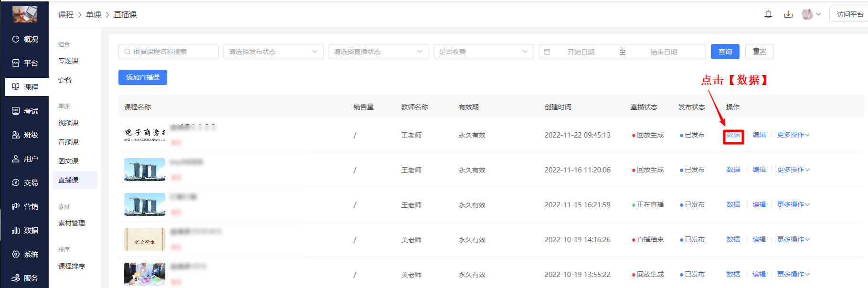868x288 pixels.
Task: Select 直播课 submenu item
Action: pos(75,180)
